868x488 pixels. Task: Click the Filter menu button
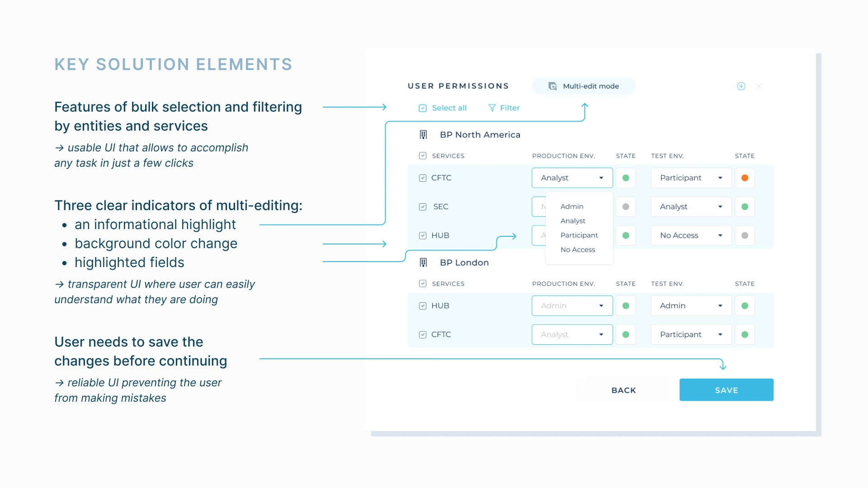click(x=504, y=107)
